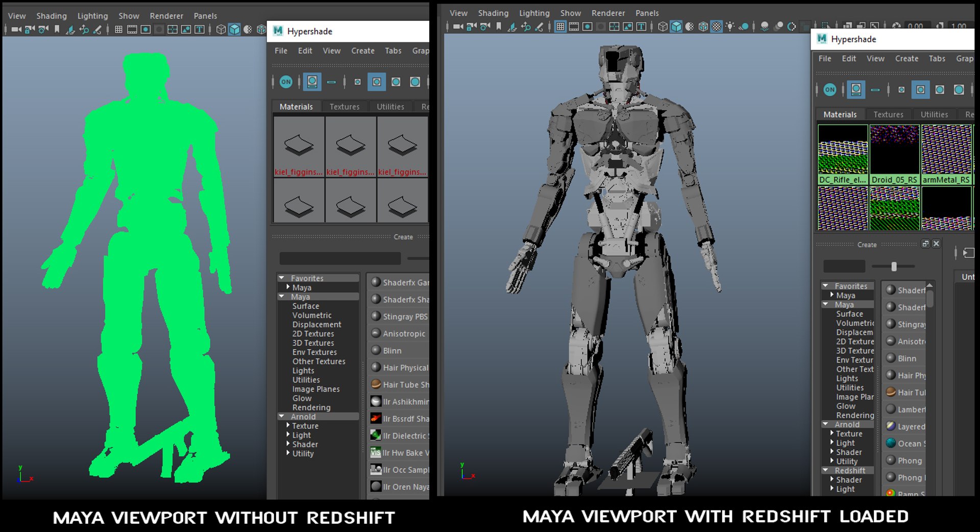Toggle Smooth Shade cube in right viewport toolbar

pyautogui.click(x=676, y=27)
